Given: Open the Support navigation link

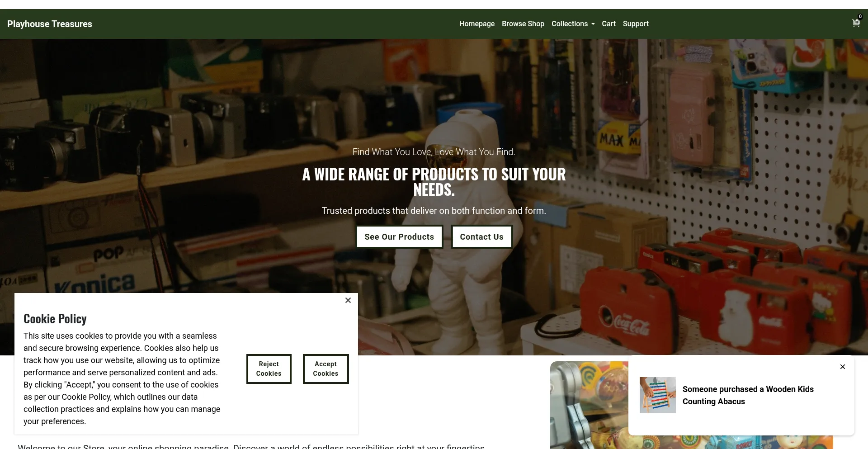Looking at the screenshot, I should coord(636,24).
